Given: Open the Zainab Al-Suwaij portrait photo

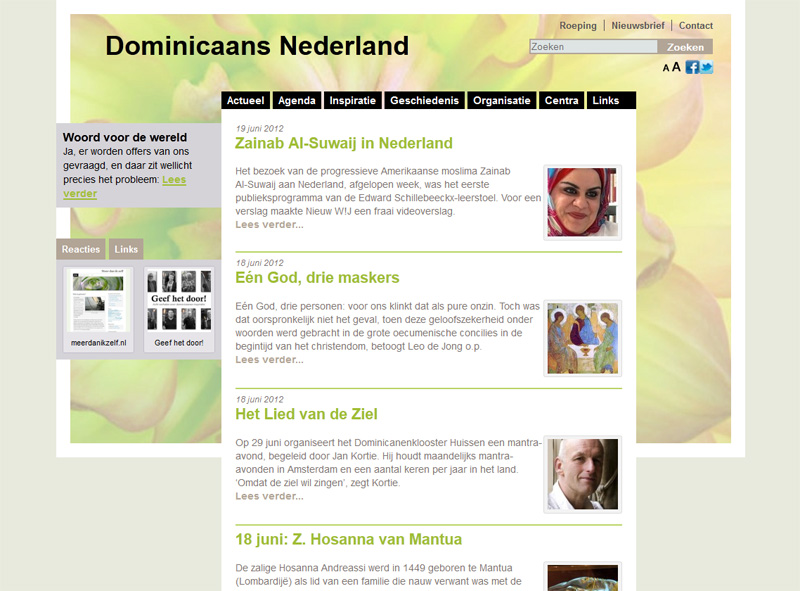Looking at the screenshot, I should 583,203.
